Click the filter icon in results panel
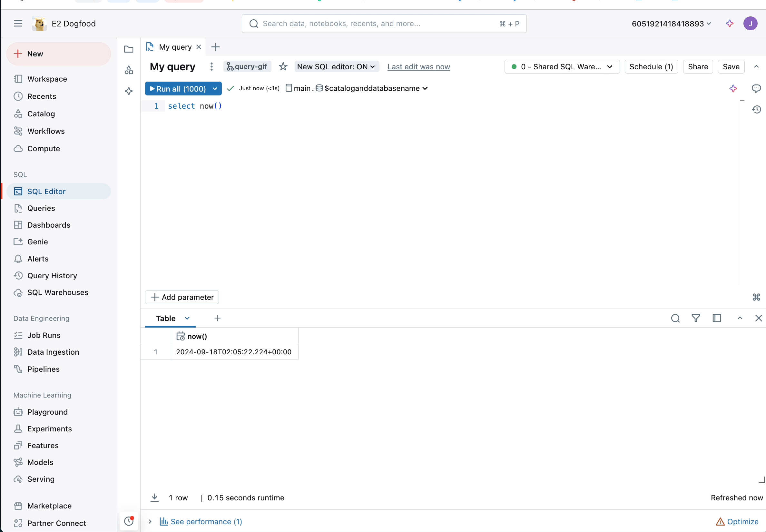766x532 pixels. point(696,318)
